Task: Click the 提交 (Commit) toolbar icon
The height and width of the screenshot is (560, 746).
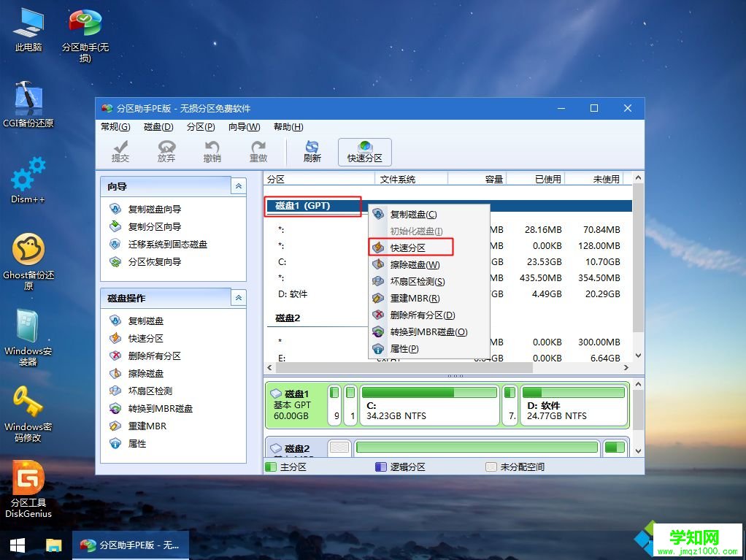Action: point(120,151)
